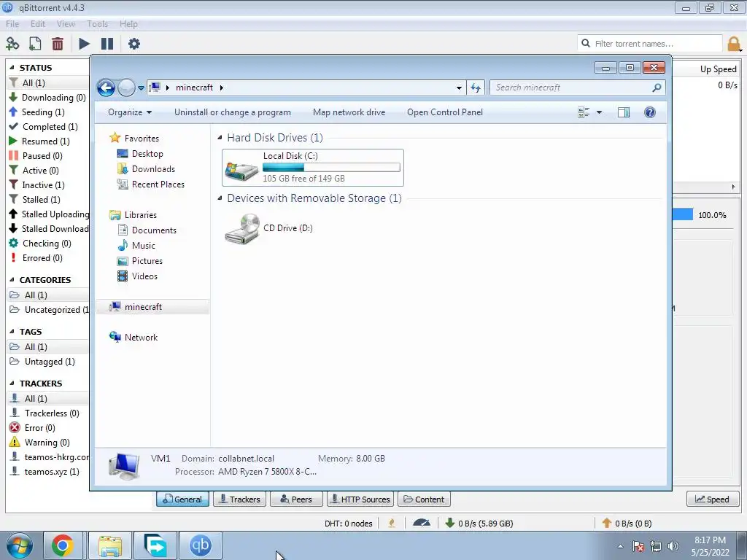
Task: Filter by Paused (0) status
Action: tap(36, 156)
